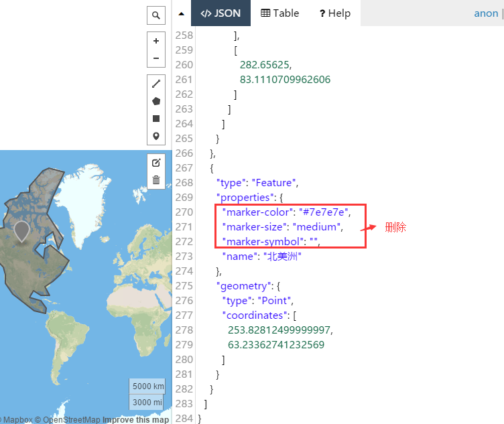The image size is (504, 424).
Task: Click line number 284 in gutter
Action: [x=184, y=419]
